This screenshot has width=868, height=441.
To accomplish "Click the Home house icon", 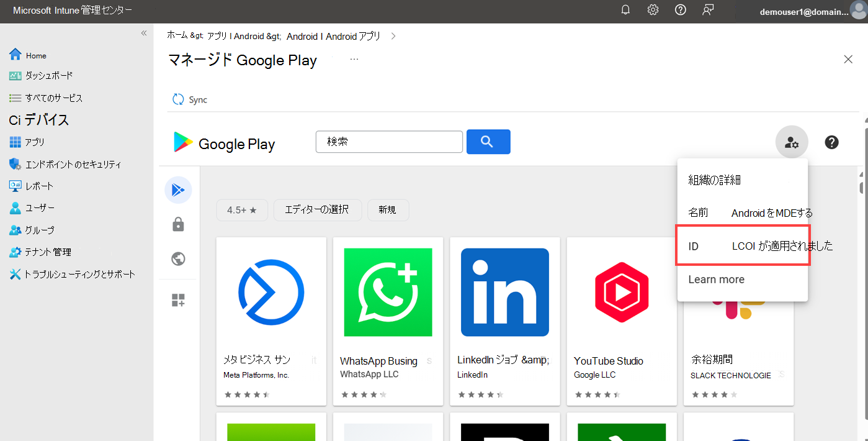I will (16, 55).
